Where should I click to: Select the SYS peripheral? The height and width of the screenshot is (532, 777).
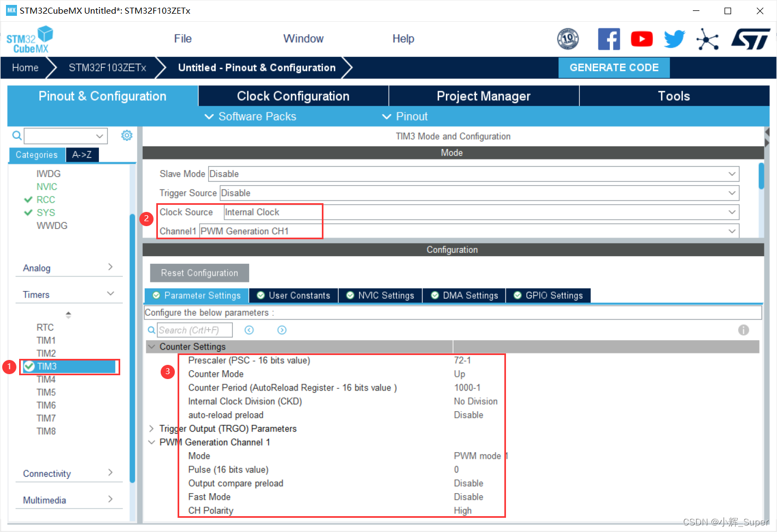(46, 212)
